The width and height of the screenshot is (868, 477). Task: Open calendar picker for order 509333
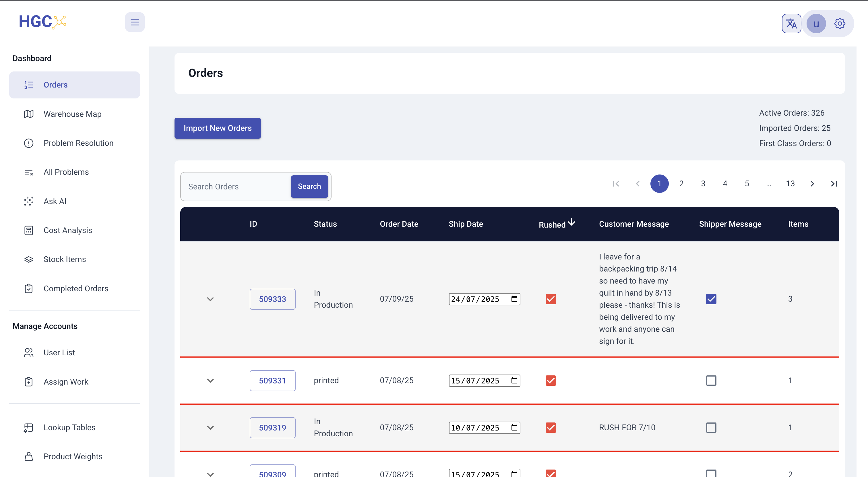click(x=514, y=299)
